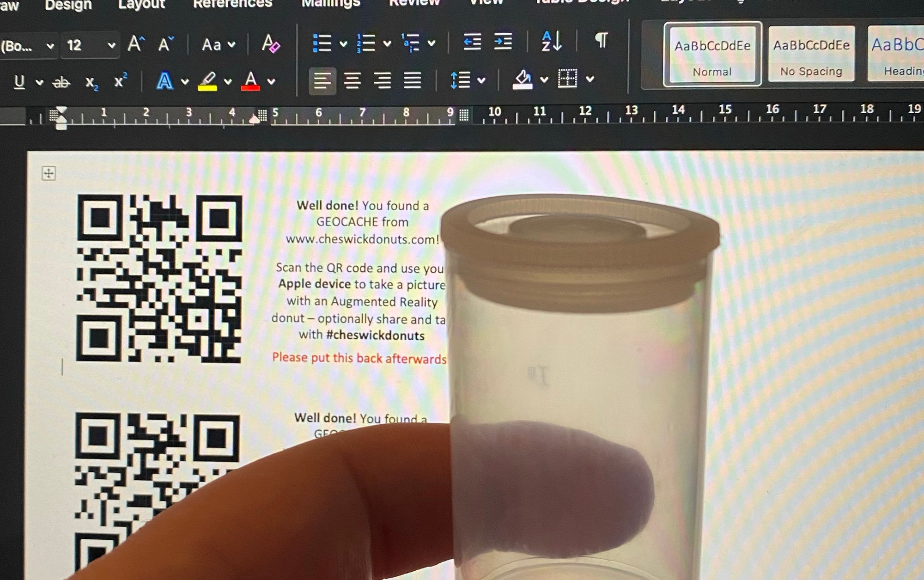
Task: Toggle show paragraph marks
Action: (x=601, y=41)
